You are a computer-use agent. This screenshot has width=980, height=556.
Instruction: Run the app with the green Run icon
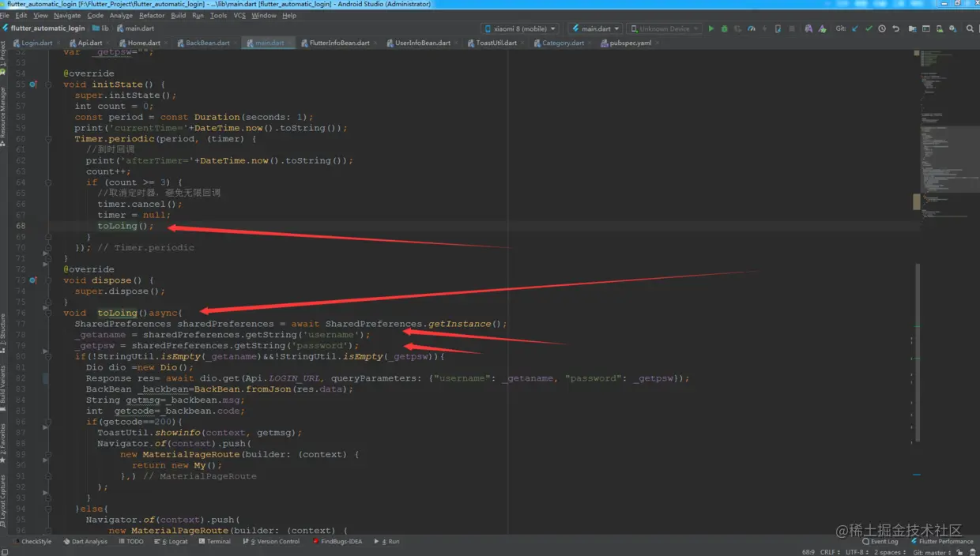pos(710,28)
